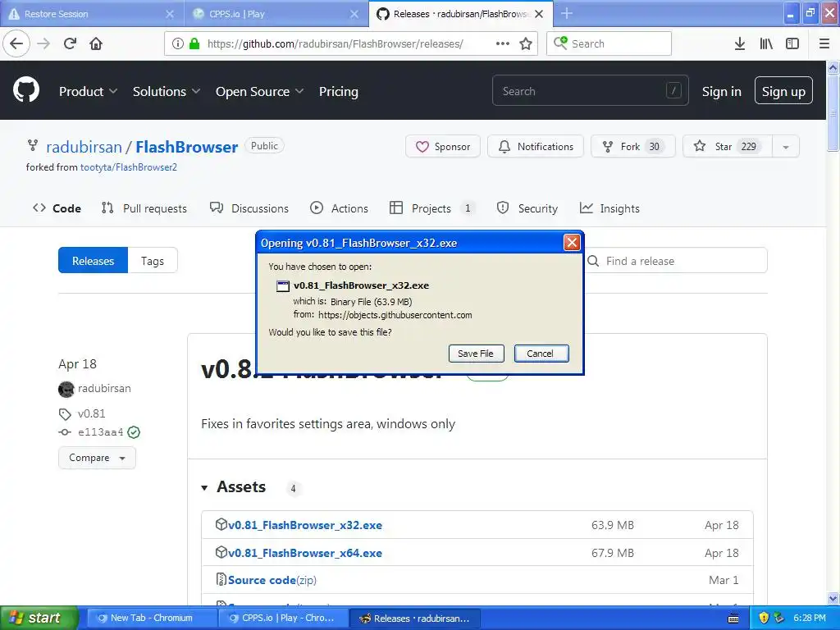Viewport: 840px width, 630px height.
Task: Toggle the sidebar view icon
Action: click(x=792, y=43)
